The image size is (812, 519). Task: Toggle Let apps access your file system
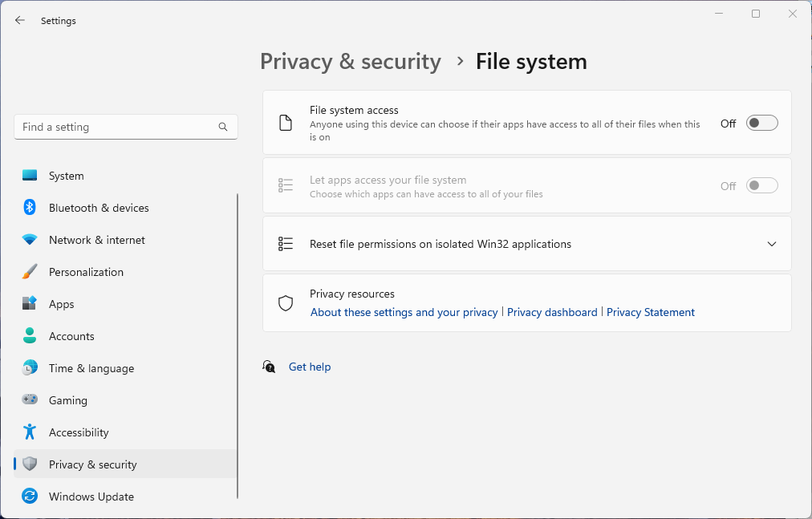(761, 185)
